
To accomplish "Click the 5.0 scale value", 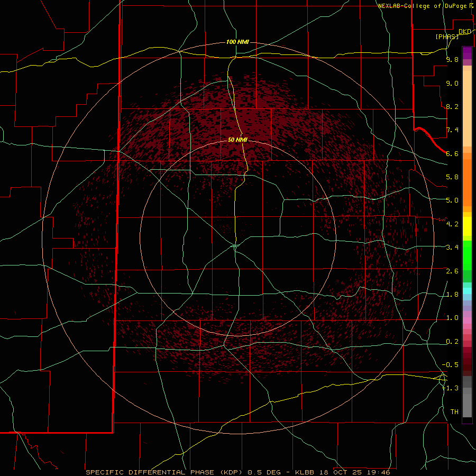I will pos(452,200).
